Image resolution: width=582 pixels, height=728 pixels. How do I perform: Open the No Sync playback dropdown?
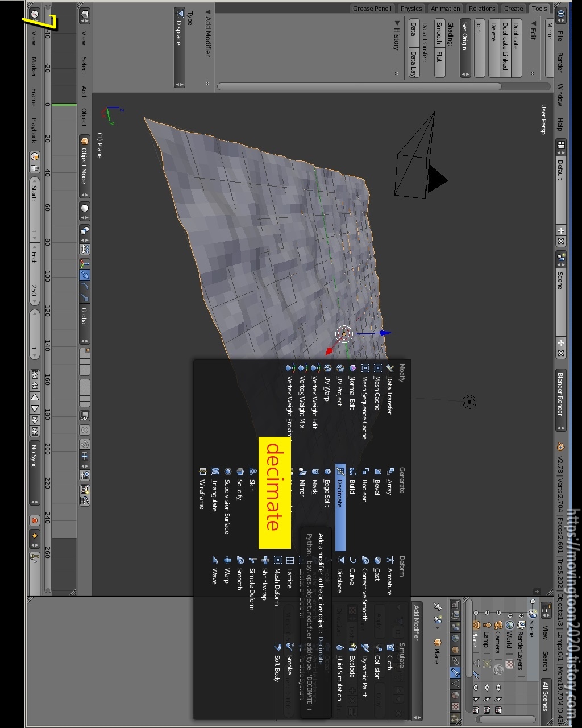point(35,473)
